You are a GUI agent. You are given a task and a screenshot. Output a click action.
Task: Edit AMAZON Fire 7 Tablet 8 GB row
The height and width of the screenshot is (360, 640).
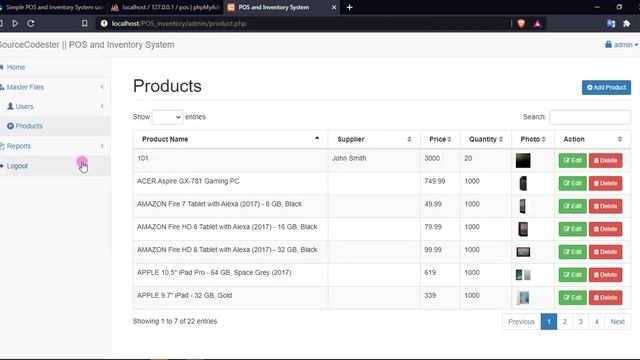click(573, 206)
